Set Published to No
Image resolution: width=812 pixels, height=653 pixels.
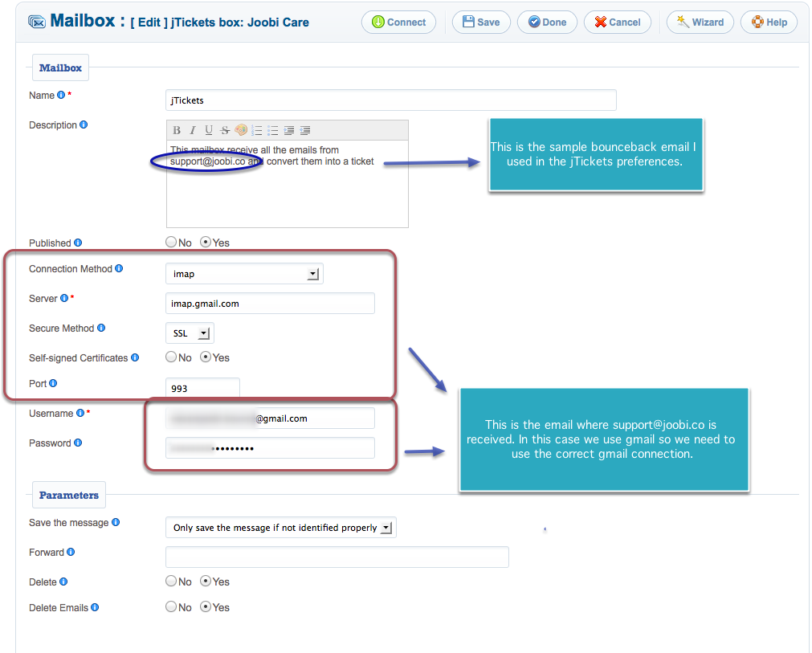pyautogui.click(x=171, y=243)
